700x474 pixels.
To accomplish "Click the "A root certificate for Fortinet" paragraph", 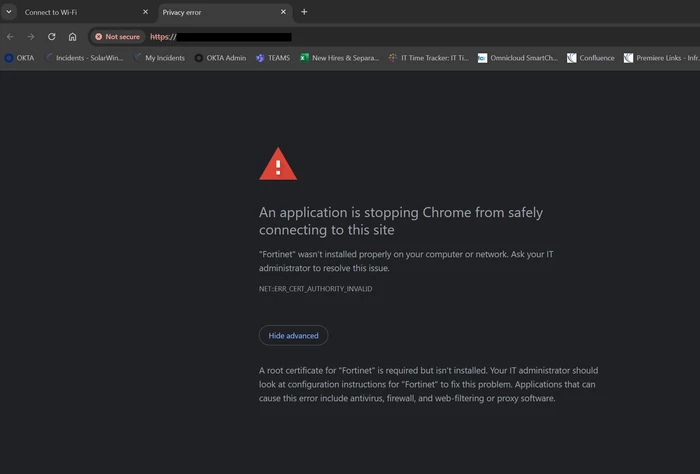I will point(429,384).
